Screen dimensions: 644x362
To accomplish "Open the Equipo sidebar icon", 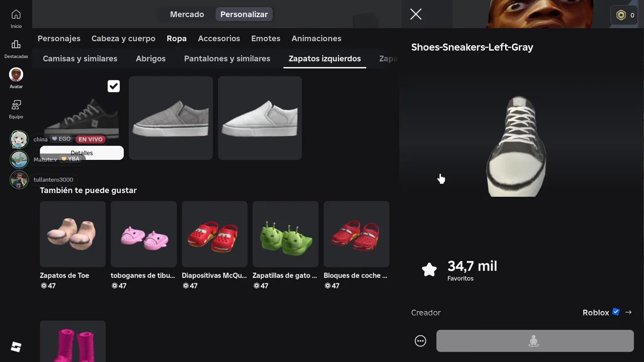I will click(x=16, y=105).
